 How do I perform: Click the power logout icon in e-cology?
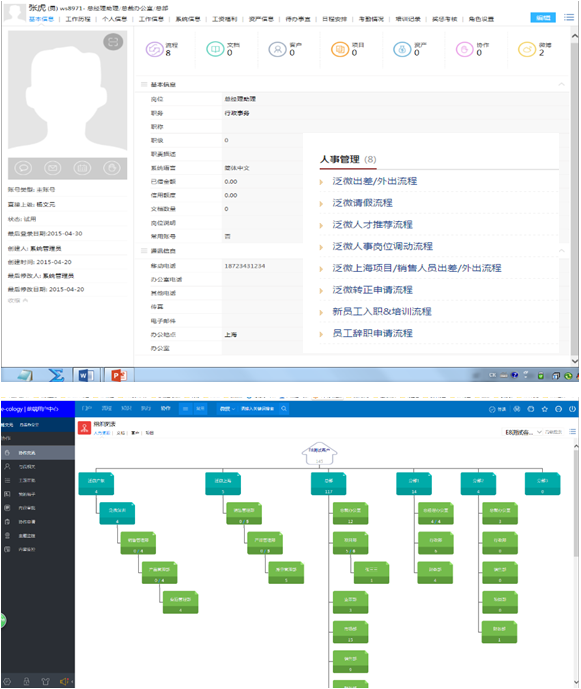pos(572,409)
